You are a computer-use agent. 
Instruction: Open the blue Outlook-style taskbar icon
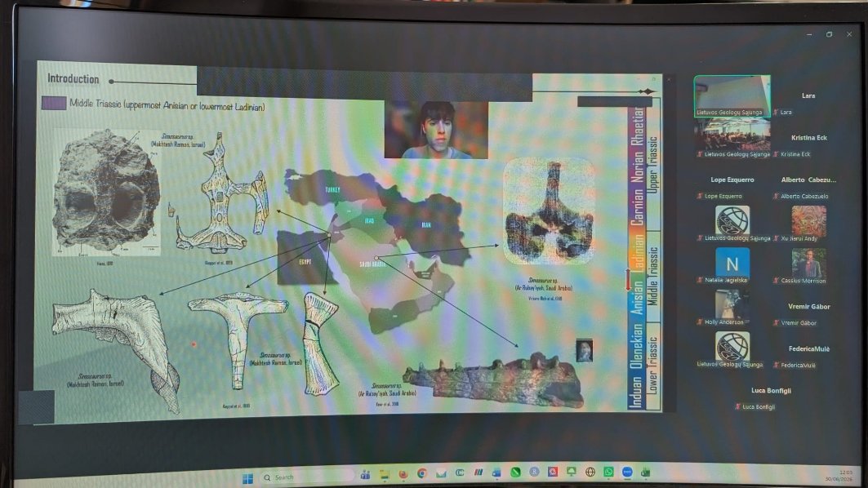point(496,472)
